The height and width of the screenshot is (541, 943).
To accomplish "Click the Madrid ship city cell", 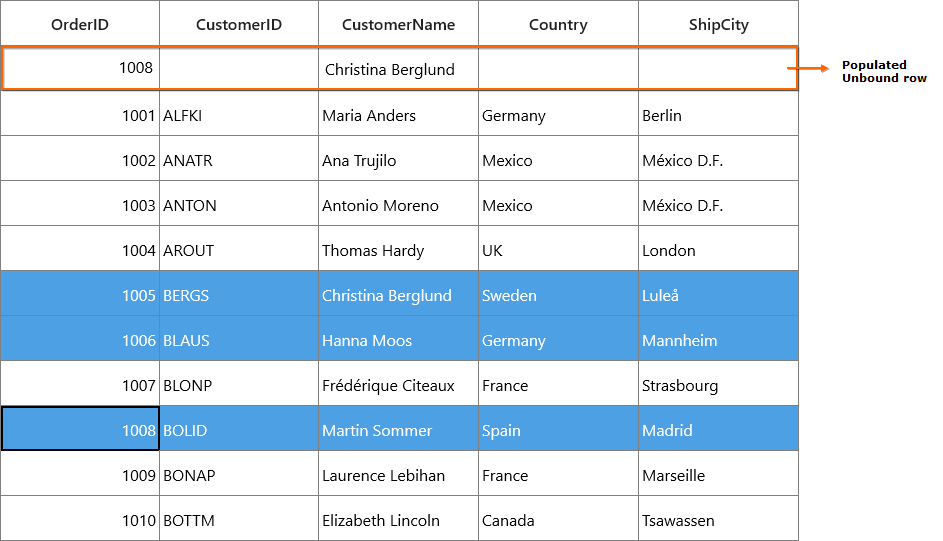I will (718, 429).
